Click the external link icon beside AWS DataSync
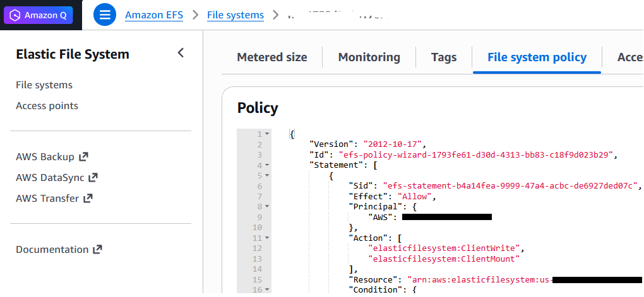The height and width of the screenshot is (297, 644). pyautogui.click(x=93, y=178)
